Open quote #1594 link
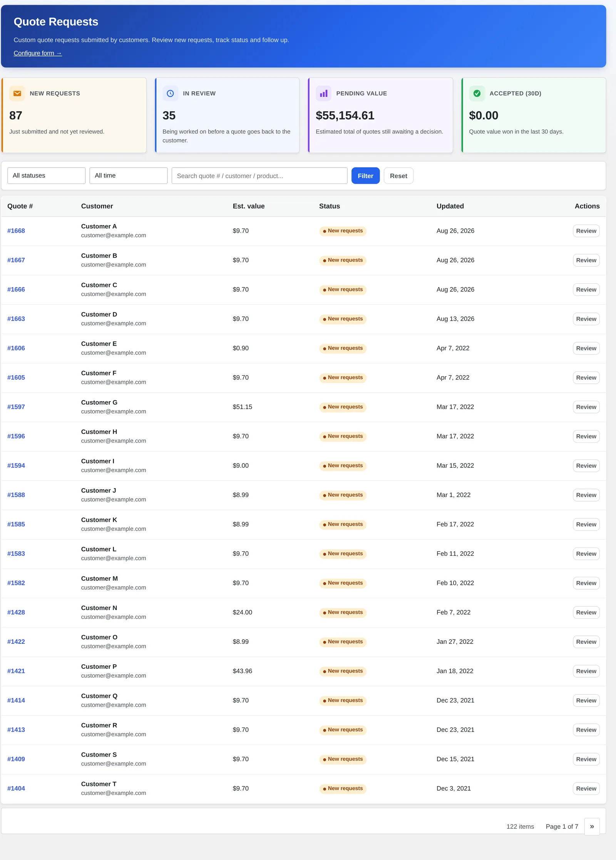The height and width of the screenshot is (860, 616). tap(16, 465)
